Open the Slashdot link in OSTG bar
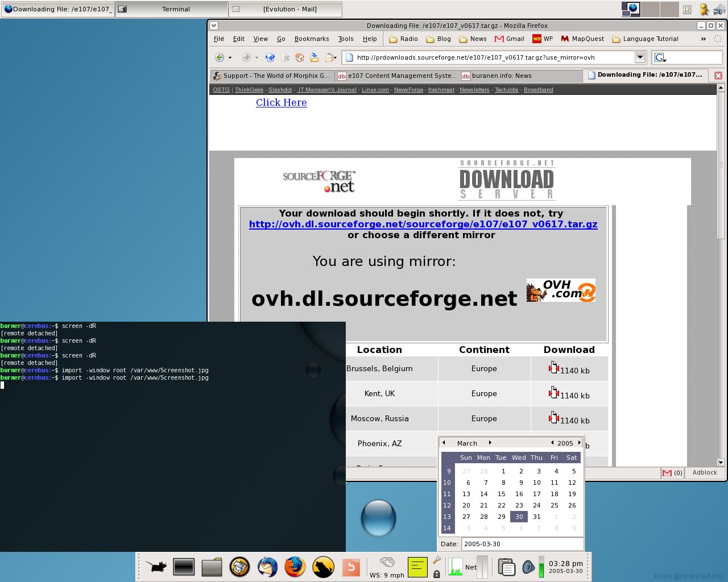This screenshot has width=728, height=582. (x=280, y=90)
